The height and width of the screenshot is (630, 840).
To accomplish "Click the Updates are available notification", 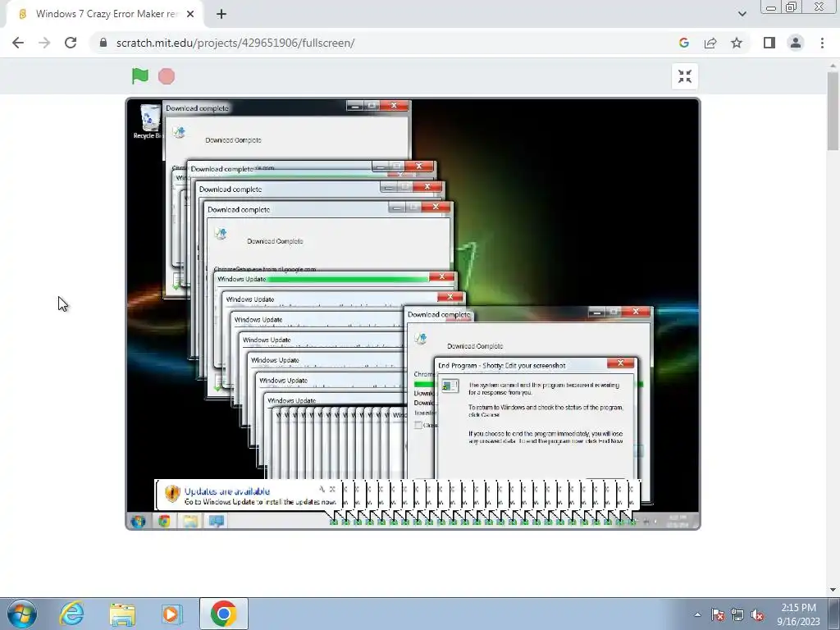I will pyautogui.click(x=249, y=495).
